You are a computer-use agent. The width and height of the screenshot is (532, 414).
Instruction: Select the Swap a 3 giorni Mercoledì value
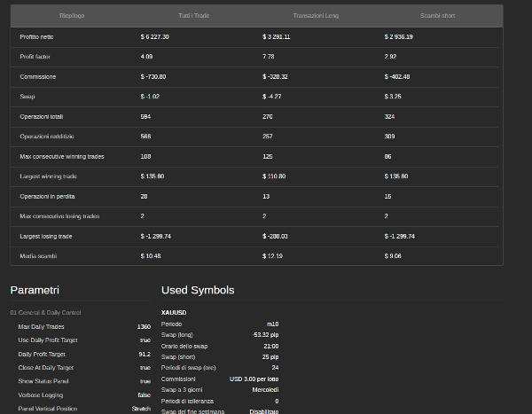(265, 390)
